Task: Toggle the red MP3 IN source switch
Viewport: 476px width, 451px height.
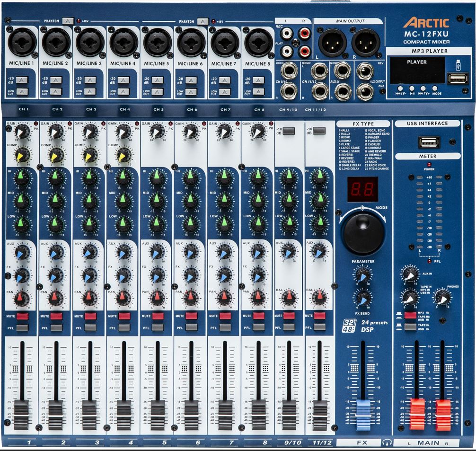Action: click(x=410, y=315)
